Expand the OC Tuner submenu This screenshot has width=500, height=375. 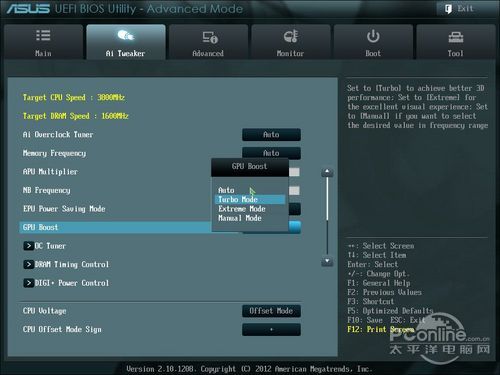click(x=29, y=246)
